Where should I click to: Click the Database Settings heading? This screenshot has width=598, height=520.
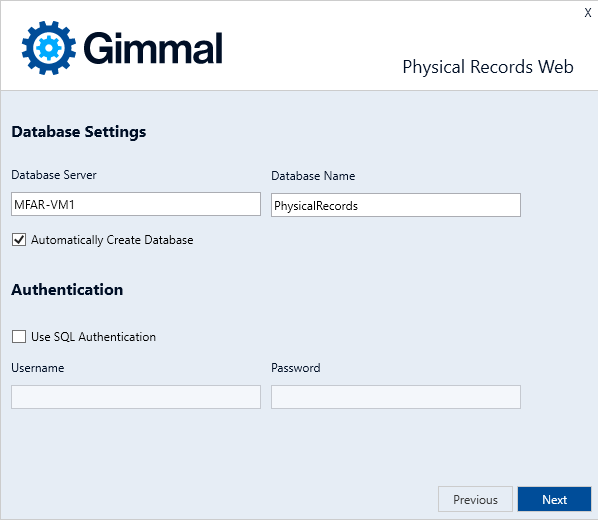tap(79, 132)
